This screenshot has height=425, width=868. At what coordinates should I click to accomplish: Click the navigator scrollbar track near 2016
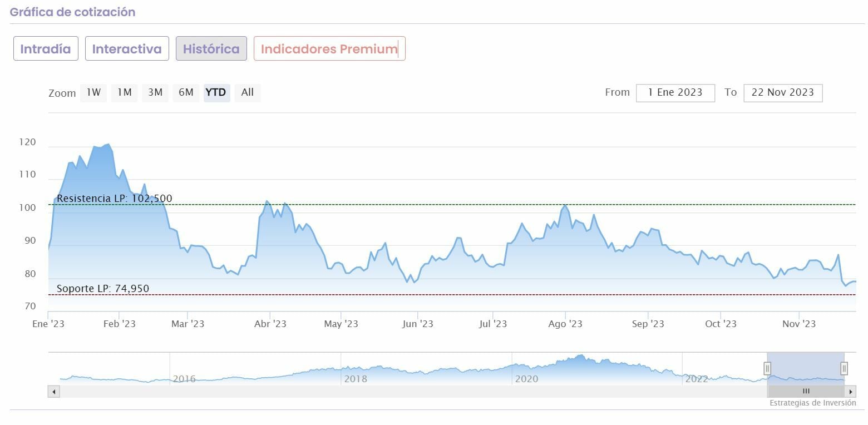click(x=184, y=392)
